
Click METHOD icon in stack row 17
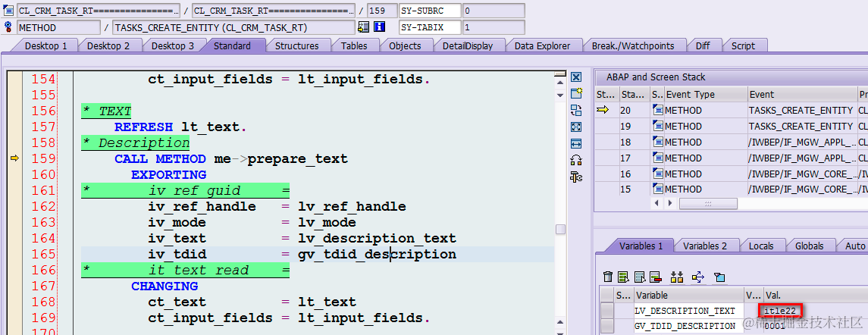[x=658, y=158]
